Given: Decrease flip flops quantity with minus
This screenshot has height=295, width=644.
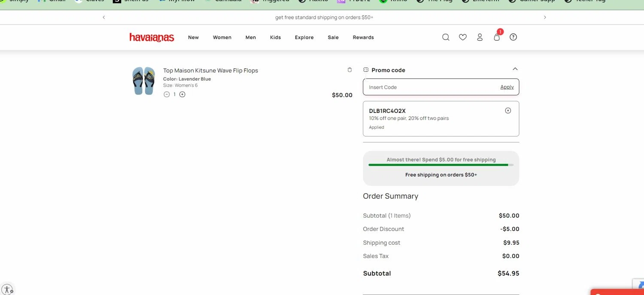Looking at the screenshot, I should (167, 94).
